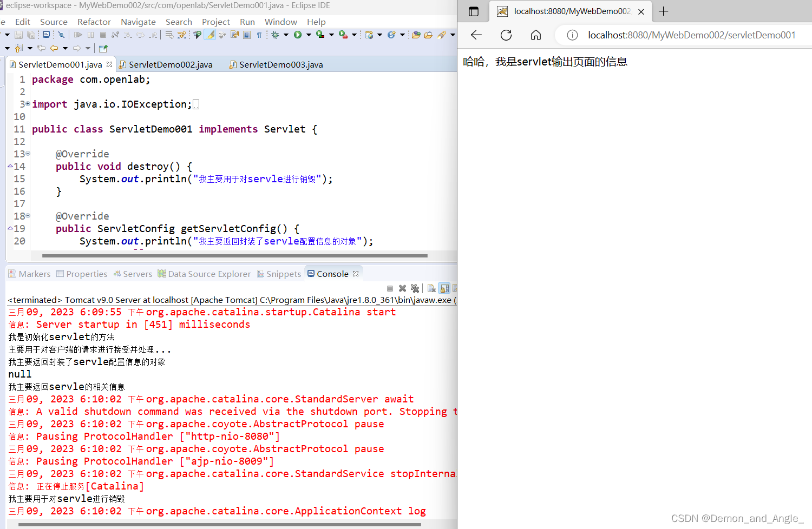Viewport: 812px width, 529px height.
Task: Toggle Use Step Filters button
Action: (x=182, y=35)
